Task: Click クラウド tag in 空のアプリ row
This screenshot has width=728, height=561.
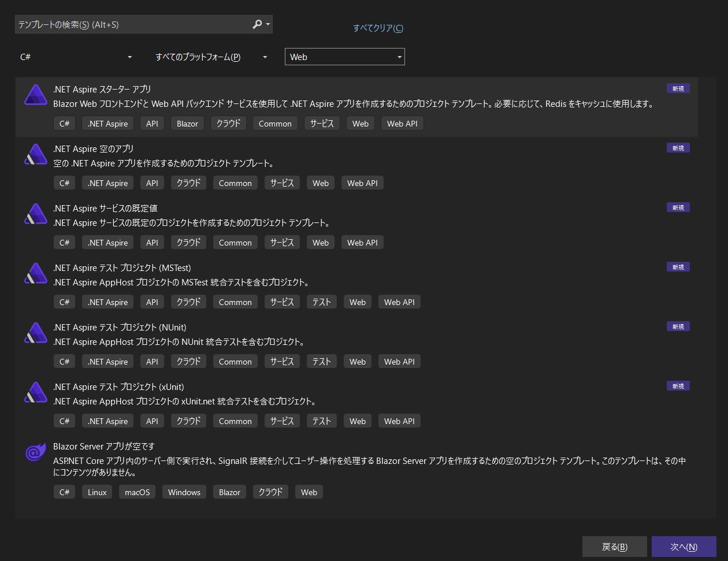Action: [x=188, y=183]
